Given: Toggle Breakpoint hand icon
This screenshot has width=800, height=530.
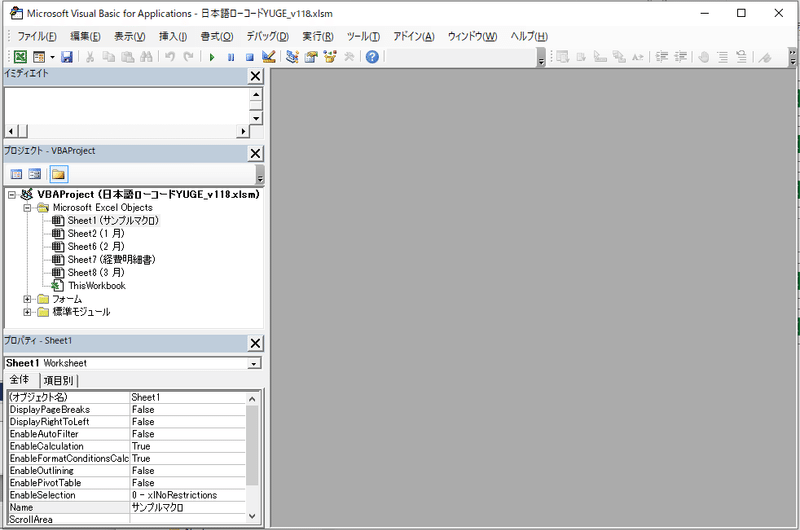Looking at the screenshot, I should click(704, 57).
